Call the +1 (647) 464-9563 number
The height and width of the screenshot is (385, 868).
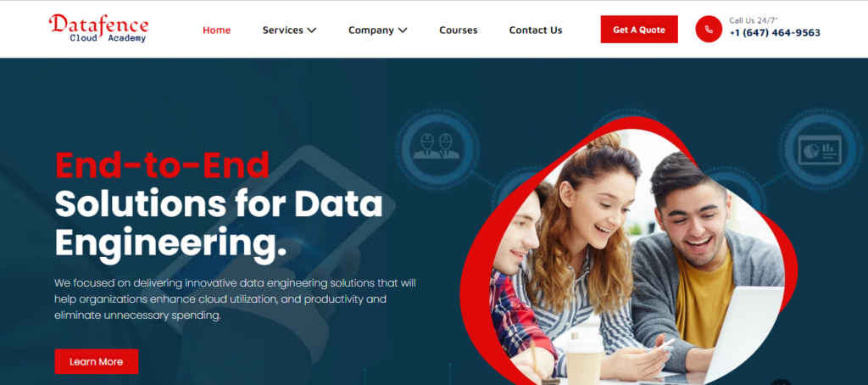[x=775, y=33]
